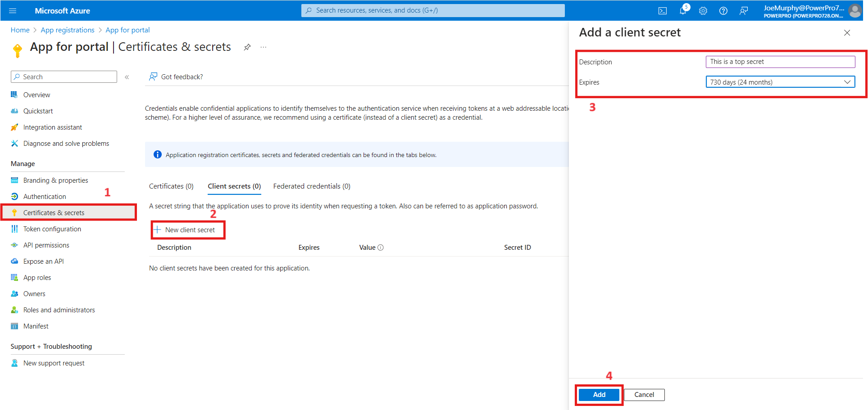Switch to the Federated credentials tab
868x410 pixels.
click(x=312, y=186)
